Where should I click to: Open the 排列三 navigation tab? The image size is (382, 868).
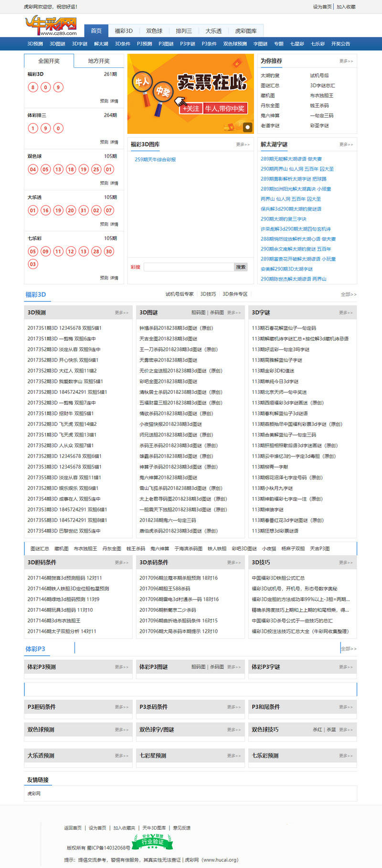(184, 31)
